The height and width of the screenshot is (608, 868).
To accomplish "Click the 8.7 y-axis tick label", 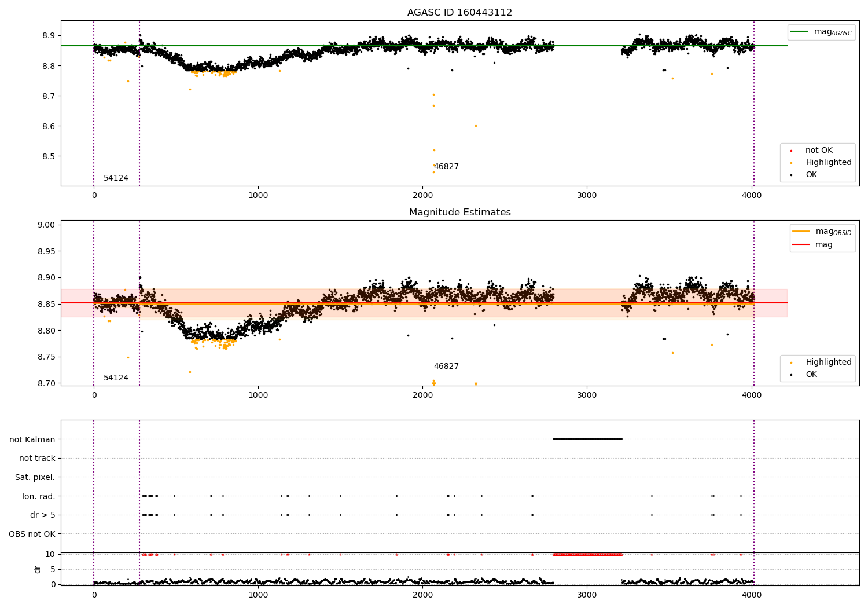I will click(x=49, y=96).
